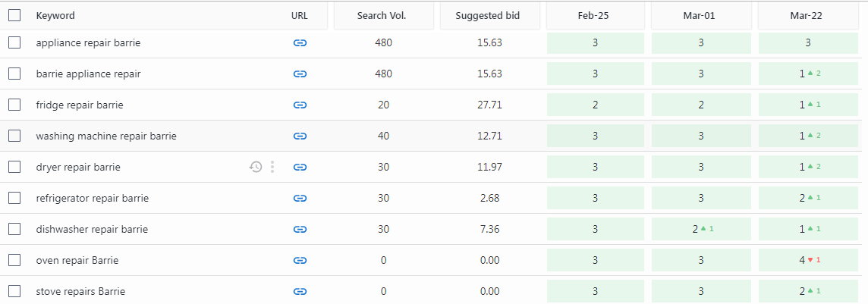Viewport: 868px width, 304px height.
Task: Click link icon for dishwasher repair barrie
Action: click(x=300, y=229)
